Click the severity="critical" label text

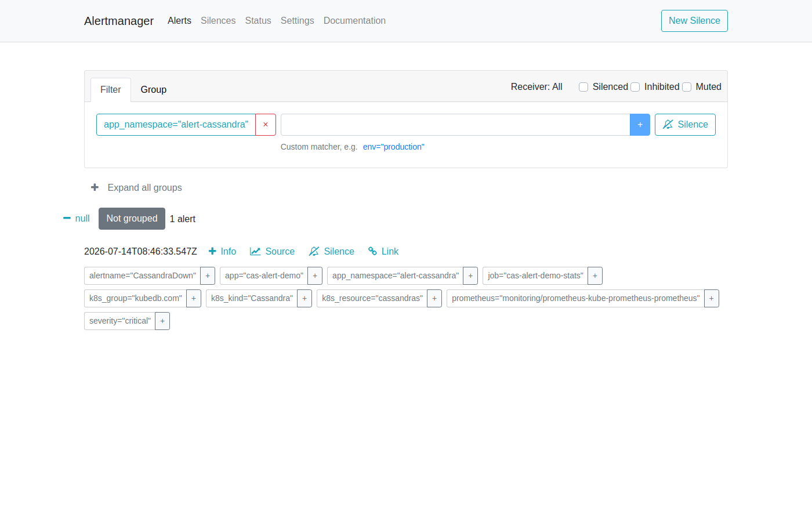coord(120,321)
